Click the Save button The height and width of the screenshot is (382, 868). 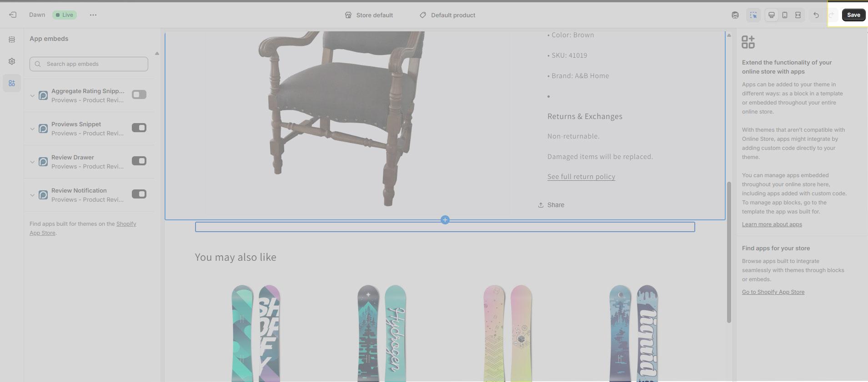pos(853,15)
